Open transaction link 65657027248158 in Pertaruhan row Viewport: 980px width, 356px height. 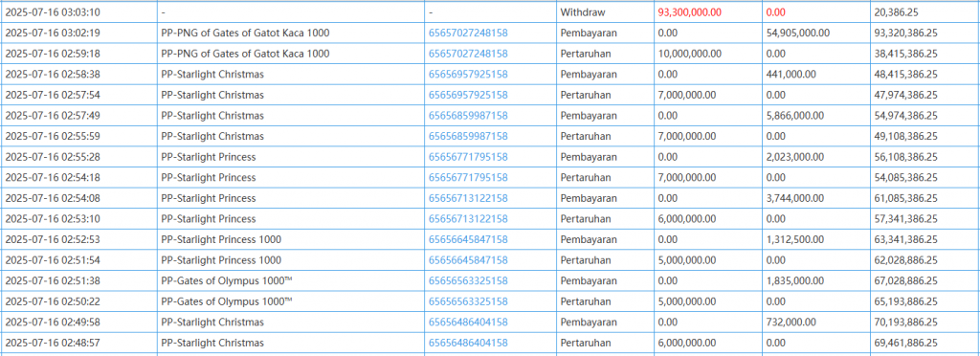pos(468,54)
